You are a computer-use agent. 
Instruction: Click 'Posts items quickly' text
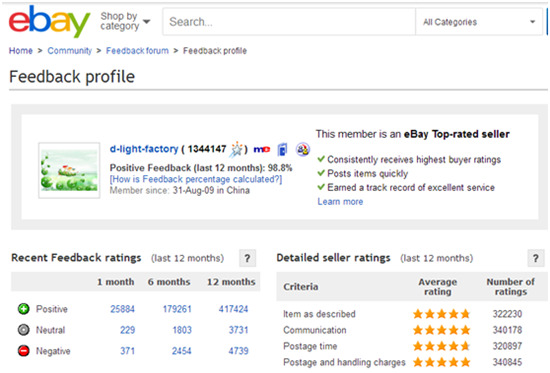point(368,173)
